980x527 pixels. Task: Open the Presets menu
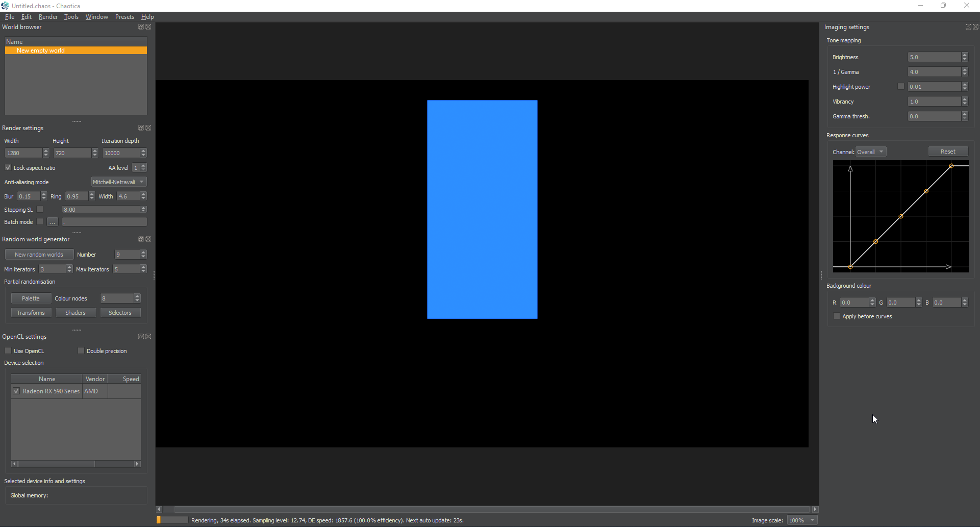pyautogui.click(x=124, y=17)
